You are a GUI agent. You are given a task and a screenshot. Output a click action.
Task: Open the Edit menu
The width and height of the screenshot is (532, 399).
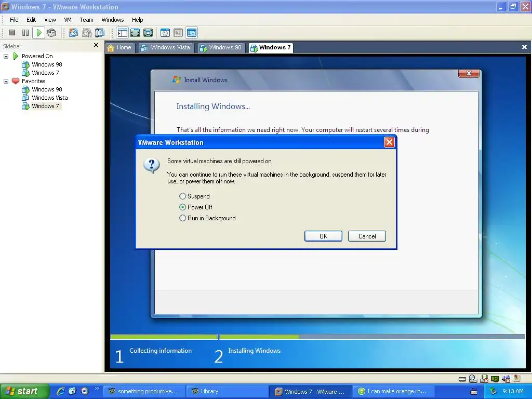point(31,20)
